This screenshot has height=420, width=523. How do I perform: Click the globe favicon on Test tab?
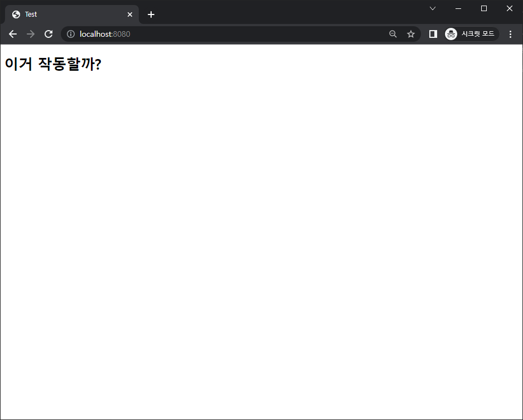16,14
